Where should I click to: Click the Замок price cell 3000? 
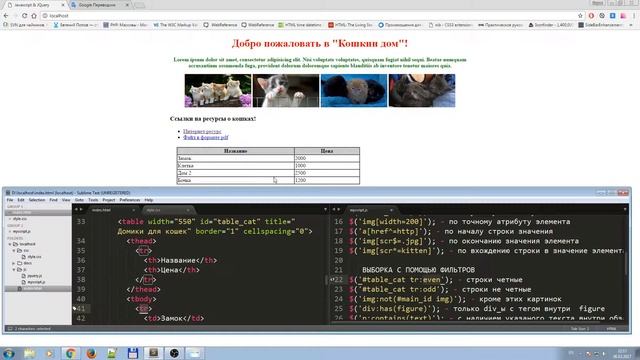click(327, 158)
